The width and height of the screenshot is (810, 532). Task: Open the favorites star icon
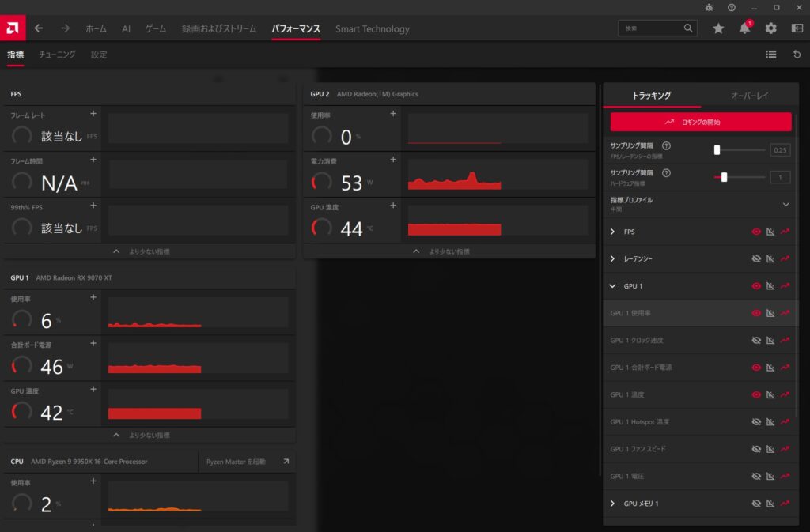[718, 28]
